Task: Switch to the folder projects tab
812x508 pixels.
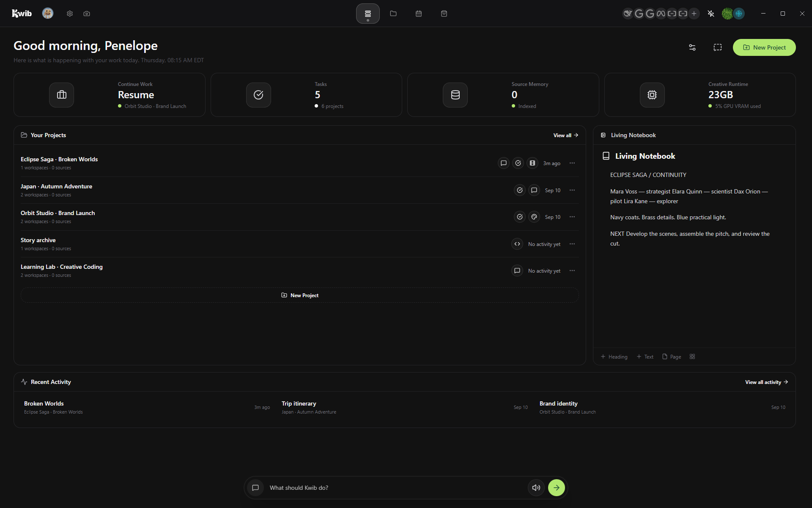Action: click(393, 14)
